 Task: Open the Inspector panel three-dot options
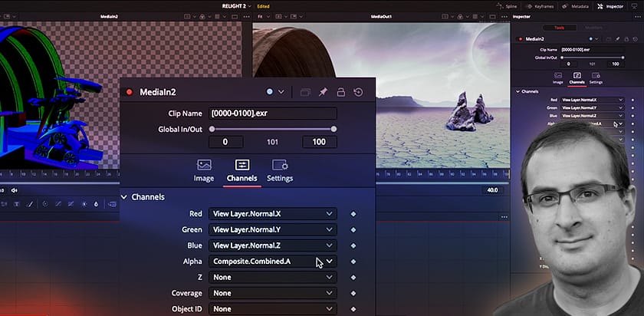pos(636,17)
